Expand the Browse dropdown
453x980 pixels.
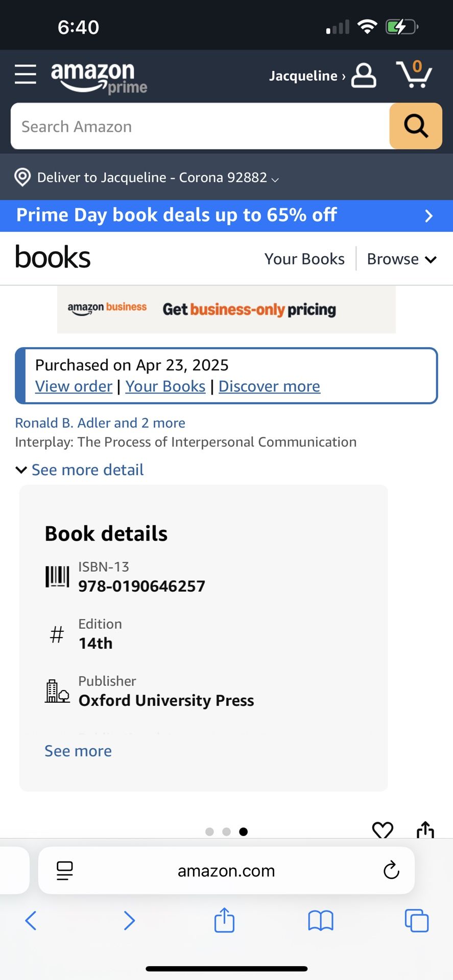click(401, 259)
